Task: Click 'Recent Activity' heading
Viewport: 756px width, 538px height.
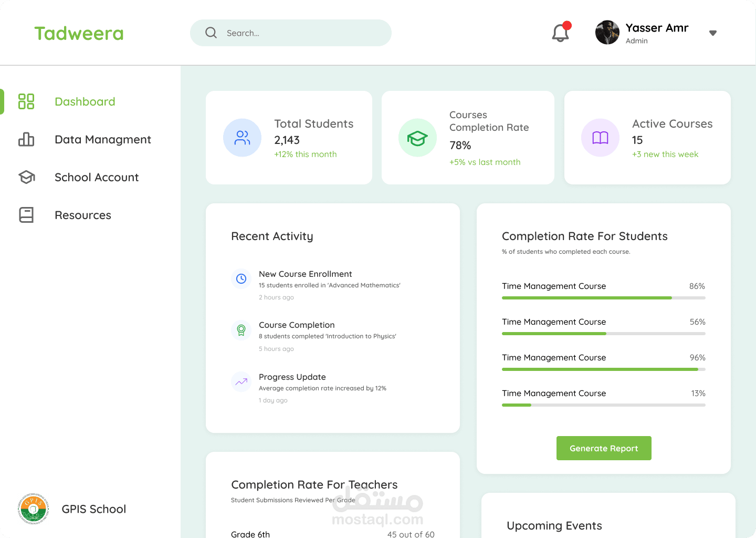Action: pyautogui.click(x=272, y=236)
